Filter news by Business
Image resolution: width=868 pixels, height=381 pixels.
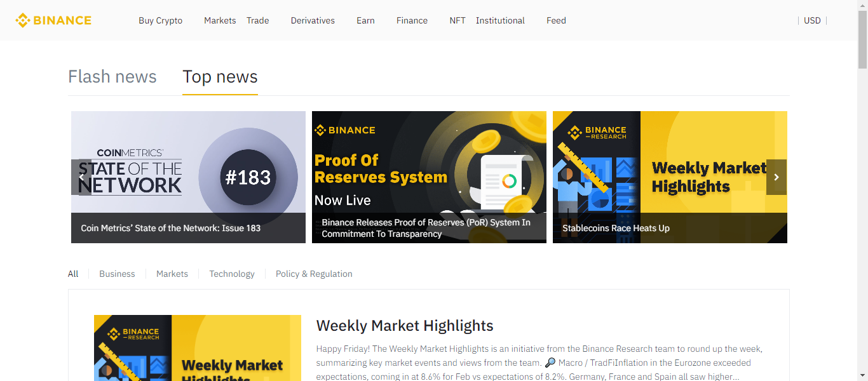pos(117,274)
